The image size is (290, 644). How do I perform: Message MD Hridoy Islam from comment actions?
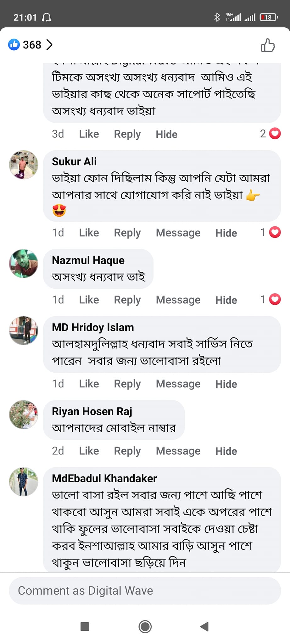(178, 384)
